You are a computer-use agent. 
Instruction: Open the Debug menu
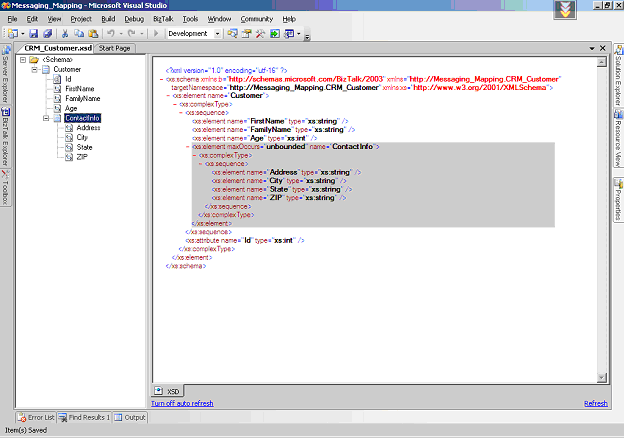pyautogui.click(x=134, y=19)
